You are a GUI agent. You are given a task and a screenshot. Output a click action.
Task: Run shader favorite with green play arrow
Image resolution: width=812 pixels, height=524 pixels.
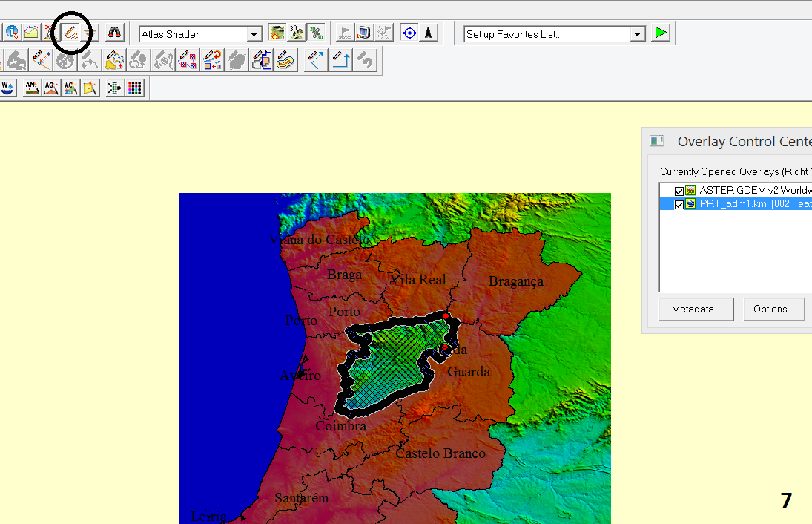[x=660, y=33]
